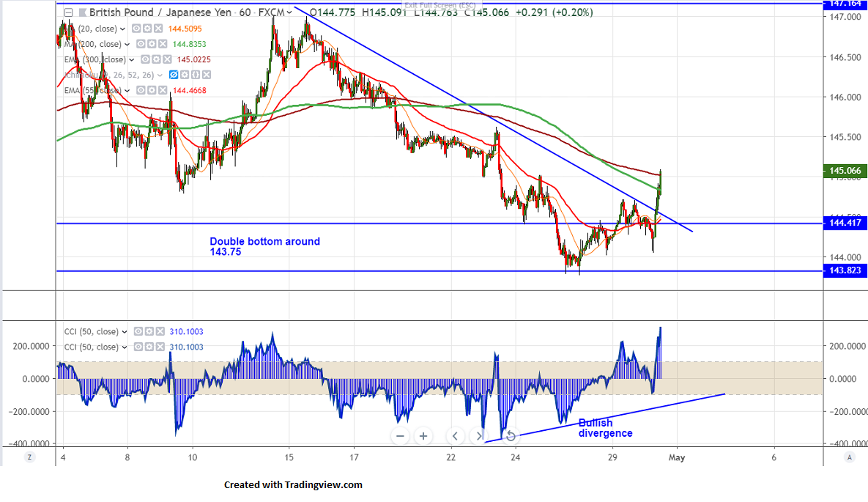Open settings gear for second CCI indicator

[149, 347]
